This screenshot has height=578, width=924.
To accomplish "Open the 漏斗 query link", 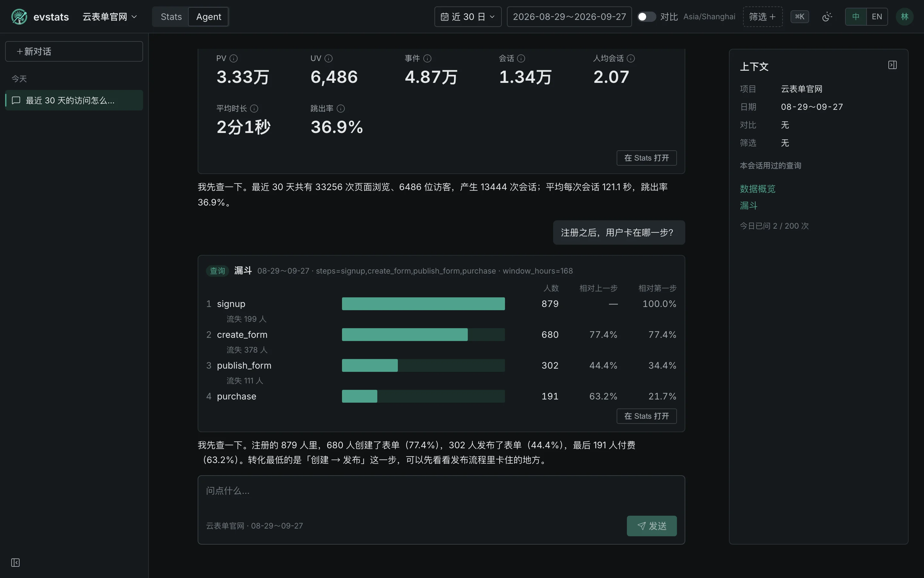I will click(x=749, y=206).
